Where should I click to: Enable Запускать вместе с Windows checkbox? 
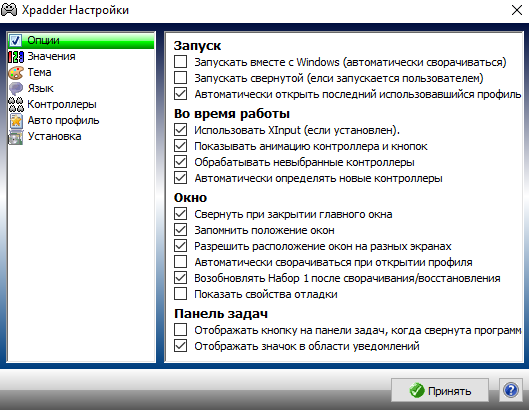[180, 62]
